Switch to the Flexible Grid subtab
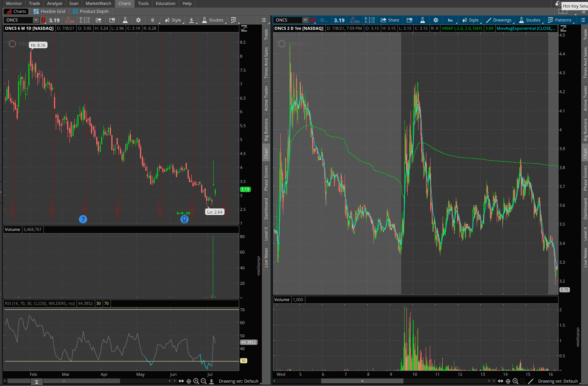Image resolution: width=588 pixels, height=386 pixels. [49, 11]
